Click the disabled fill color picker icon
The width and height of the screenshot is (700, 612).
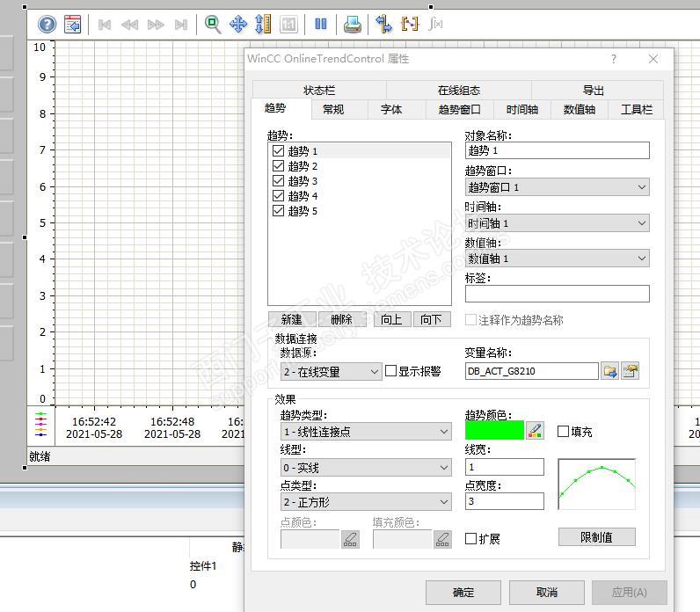click(x=442, y=539)
